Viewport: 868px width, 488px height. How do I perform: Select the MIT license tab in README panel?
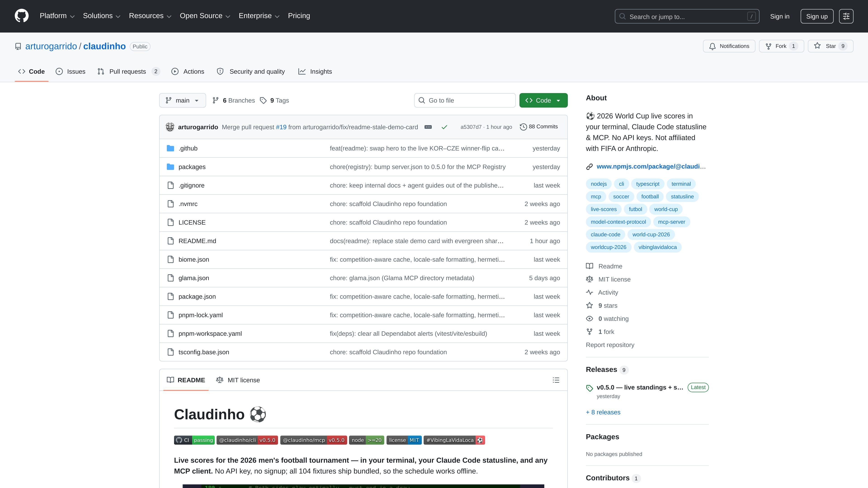238,380
